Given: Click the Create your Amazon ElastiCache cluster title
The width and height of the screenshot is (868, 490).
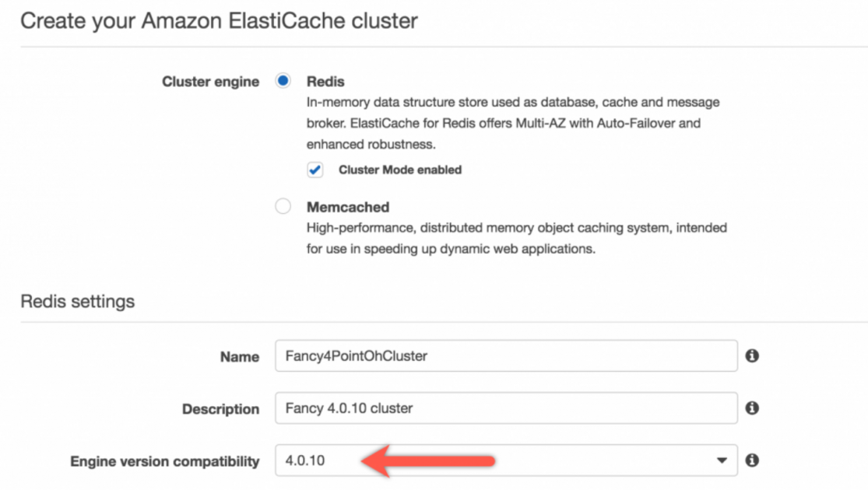Looking at the screenshot, I should (x=220, y=21).
